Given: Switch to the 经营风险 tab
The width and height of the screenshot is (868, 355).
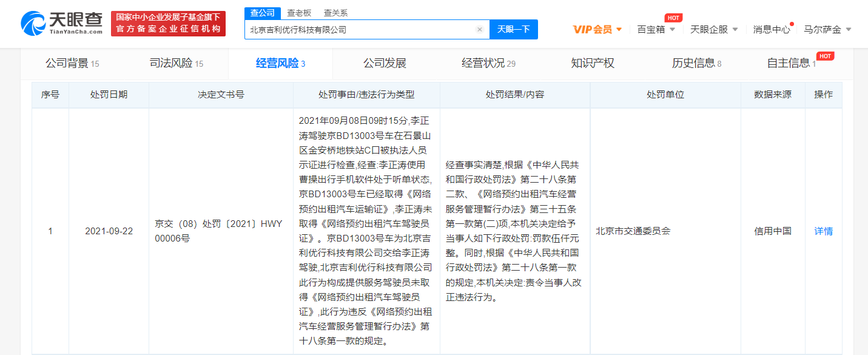Looking at the screenshot, I should [280, 63].
